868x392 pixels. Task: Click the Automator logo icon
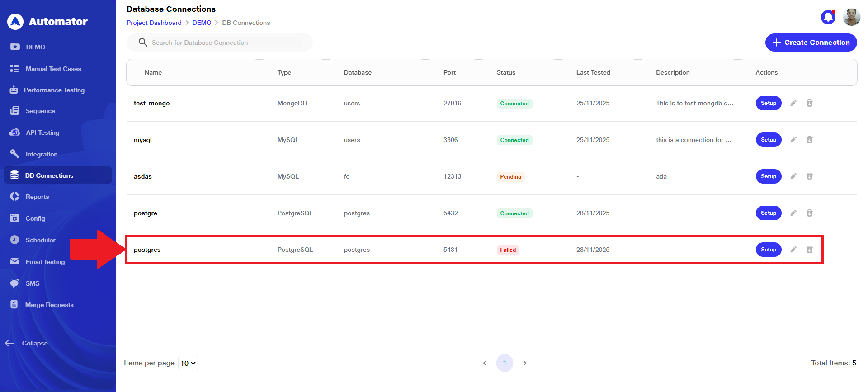pyautogui.click(x=15, y=21)
